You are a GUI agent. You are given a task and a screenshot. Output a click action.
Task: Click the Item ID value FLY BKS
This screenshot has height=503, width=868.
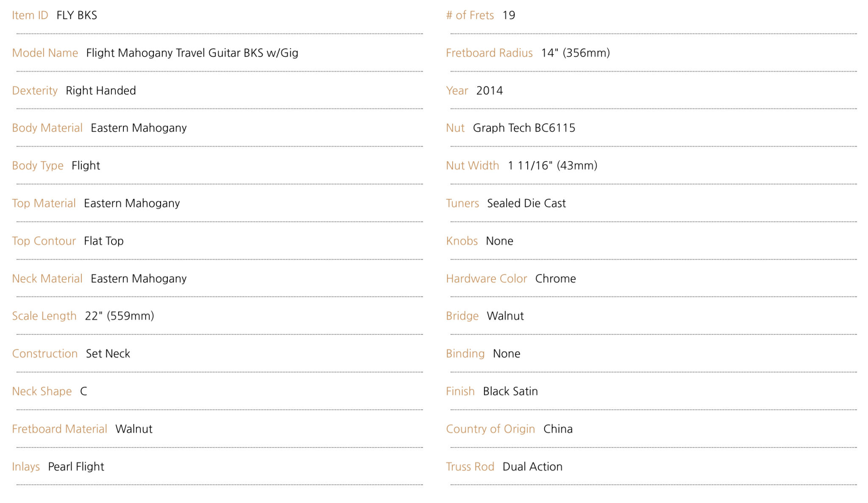pos(77,15)
